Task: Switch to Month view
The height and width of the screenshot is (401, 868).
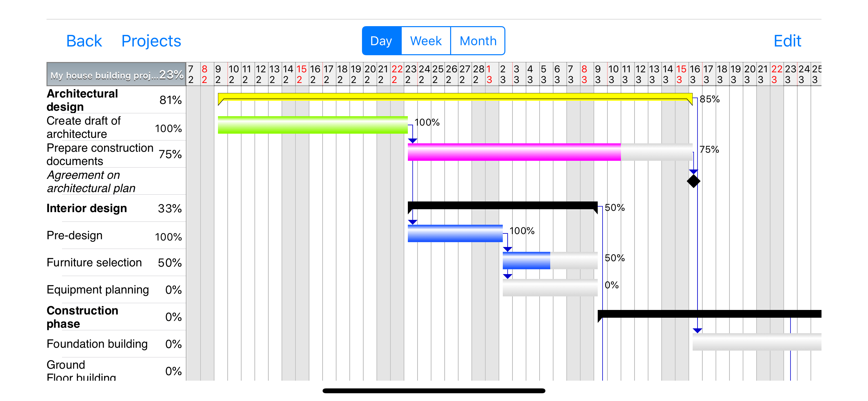Action: point(478,41)
